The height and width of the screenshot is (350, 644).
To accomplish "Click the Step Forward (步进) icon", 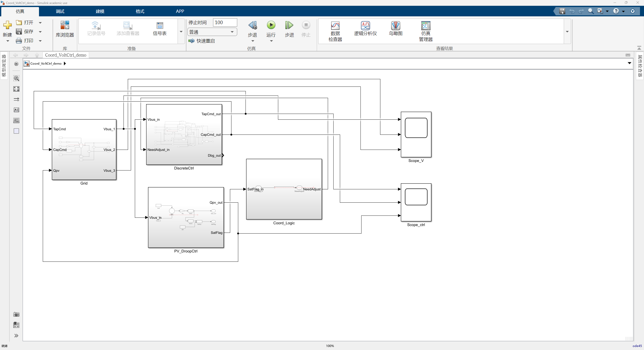I will pyautogui.click(x=289, y=25).
